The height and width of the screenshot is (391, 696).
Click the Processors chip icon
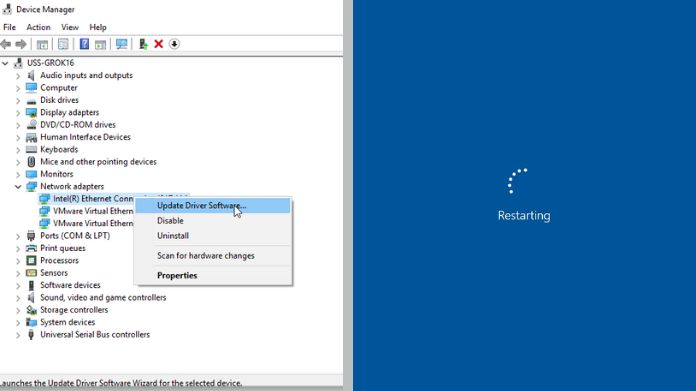[x=31, y=261]
